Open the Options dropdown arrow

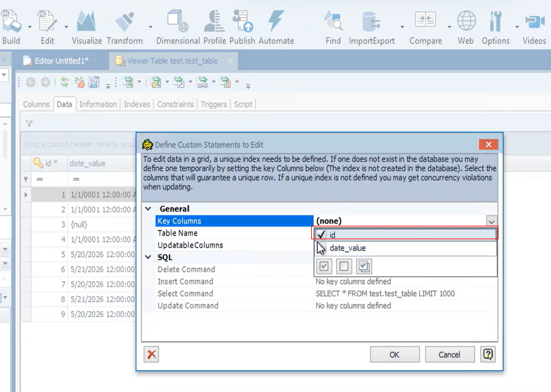(x=517, y=27)
